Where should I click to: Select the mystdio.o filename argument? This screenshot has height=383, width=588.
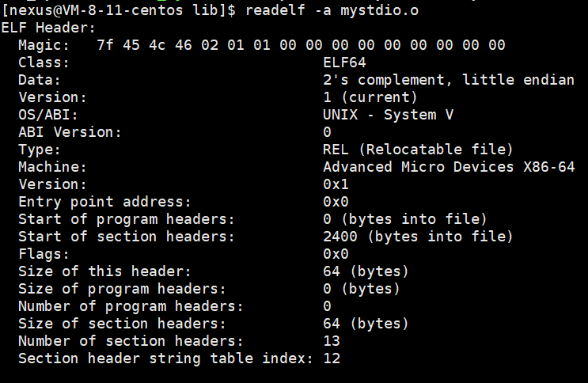[x=380, y=9]
